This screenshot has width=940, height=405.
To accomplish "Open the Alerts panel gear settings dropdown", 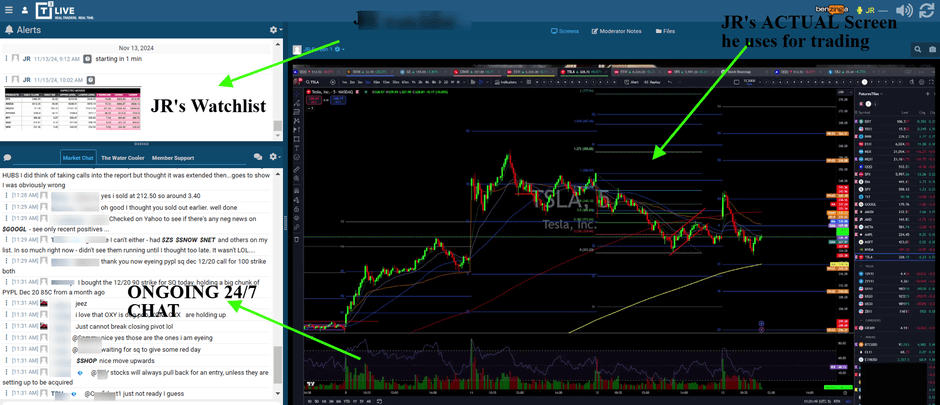I will pos(275,30).
